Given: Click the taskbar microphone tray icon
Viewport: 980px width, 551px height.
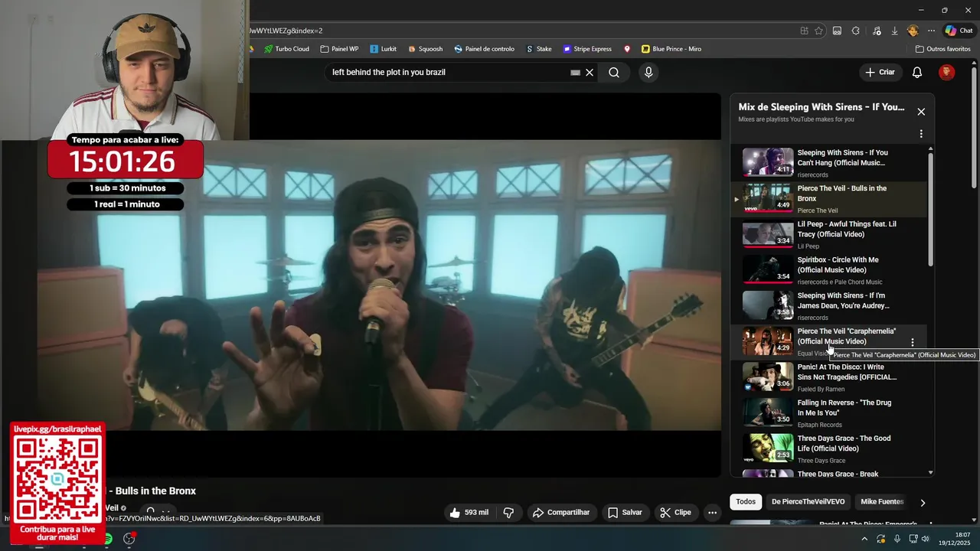Looking at the screenshot, I should pyautogui.click(x=897, y=539).
